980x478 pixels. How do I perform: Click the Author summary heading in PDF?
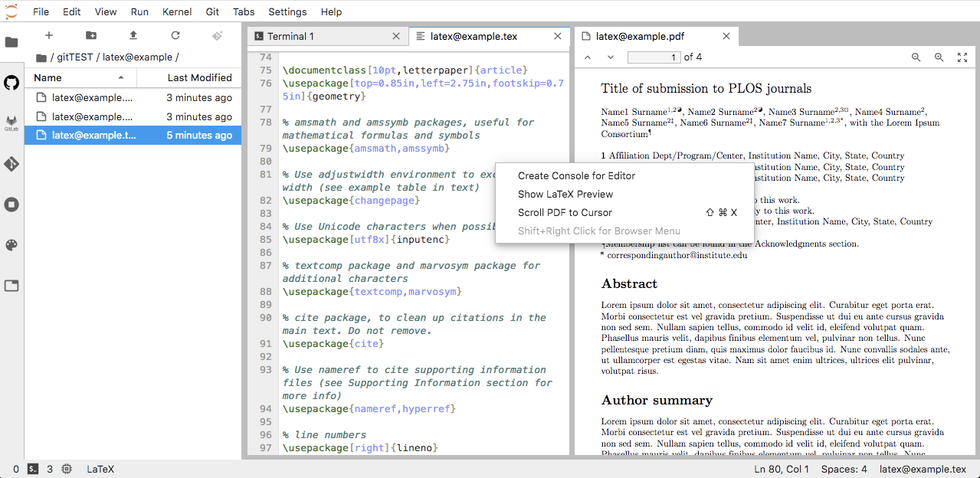657,400
